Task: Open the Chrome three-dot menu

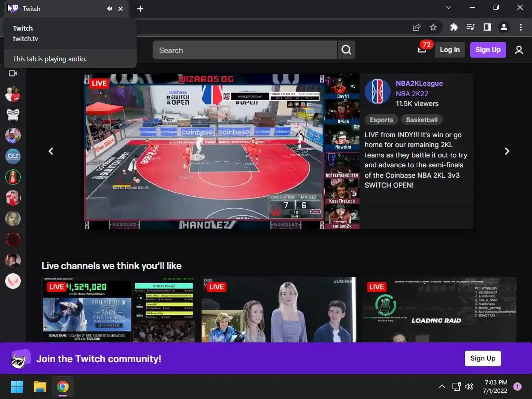Action: [521, 27]
